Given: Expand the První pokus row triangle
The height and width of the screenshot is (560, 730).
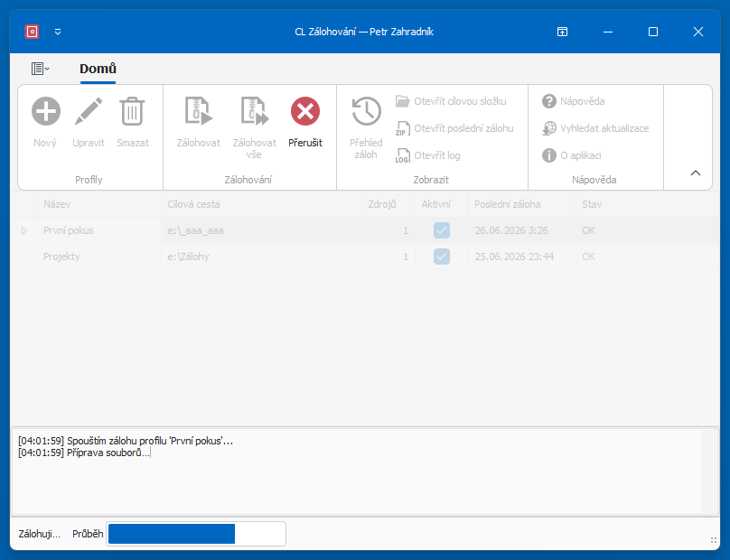Looking at the screenshot, I should click(24, 230).
